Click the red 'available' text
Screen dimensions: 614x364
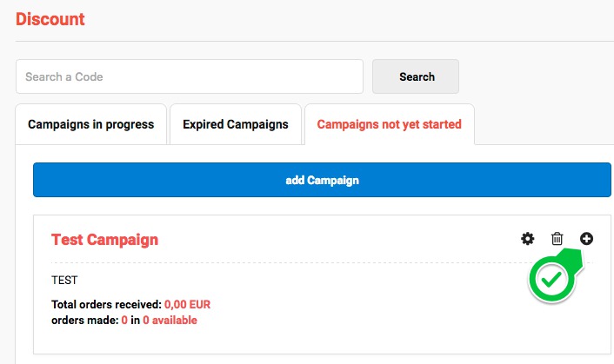175,321
